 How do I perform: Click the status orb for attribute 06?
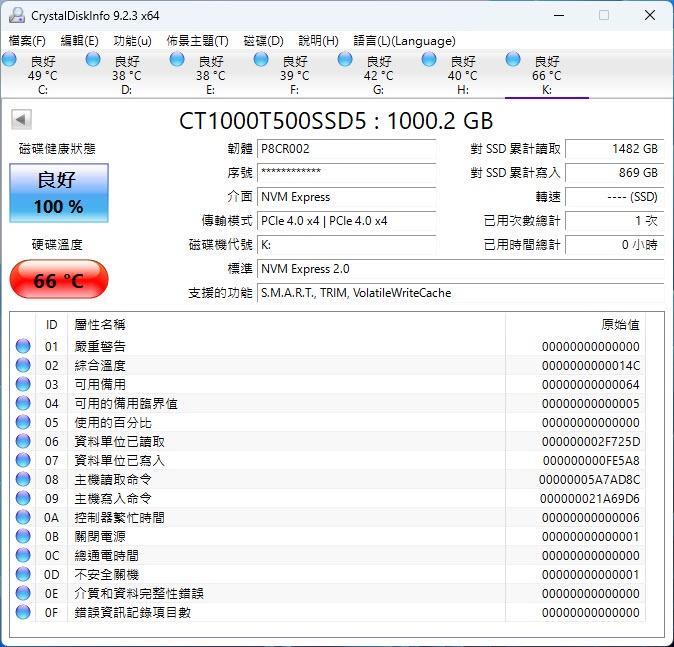[x=23, y=441]
